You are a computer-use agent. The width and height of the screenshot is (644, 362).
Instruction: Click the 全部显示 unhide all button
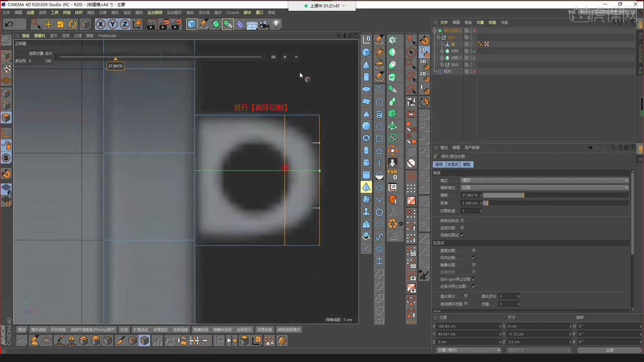[x=244, y=330]
